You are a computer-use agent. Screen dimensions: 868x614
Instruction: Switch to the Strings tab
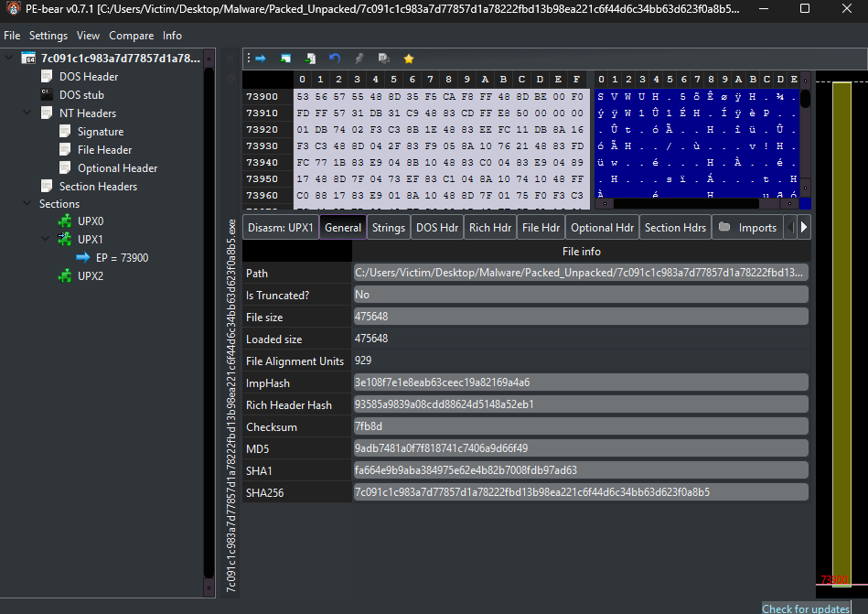point(388,228)
